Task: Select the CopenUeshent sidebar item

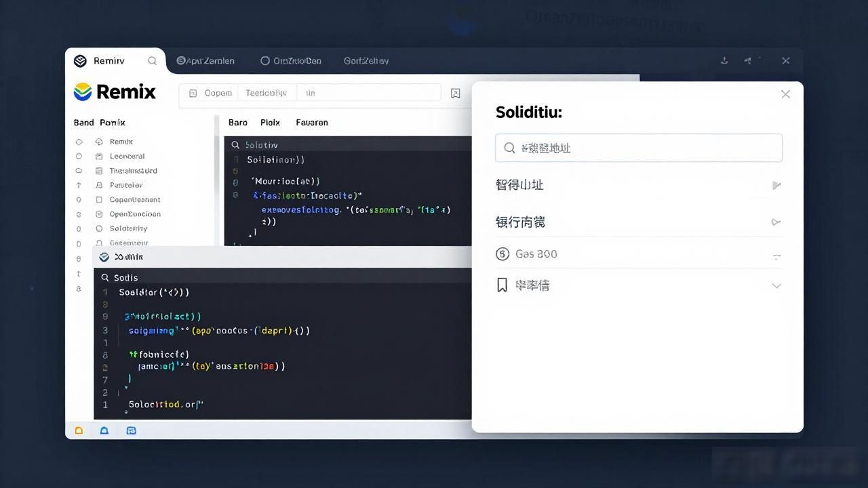Action: point(135,200)
